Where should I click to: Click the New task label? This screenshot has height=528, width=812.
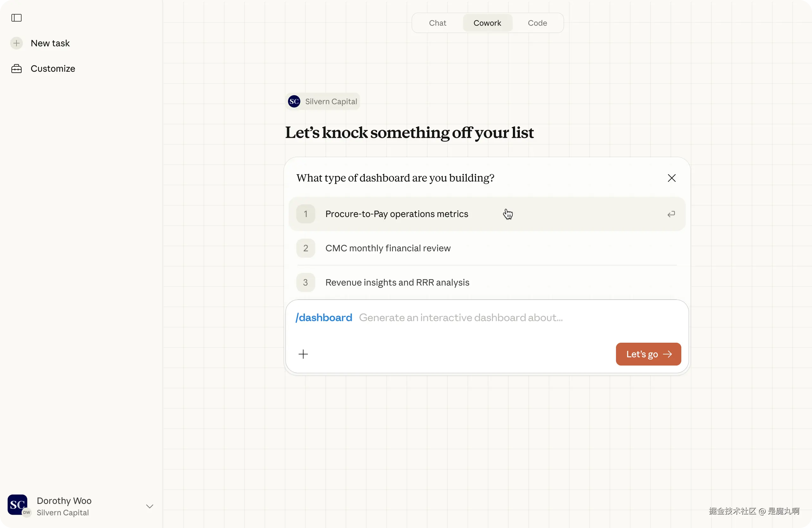click(50, 43)
